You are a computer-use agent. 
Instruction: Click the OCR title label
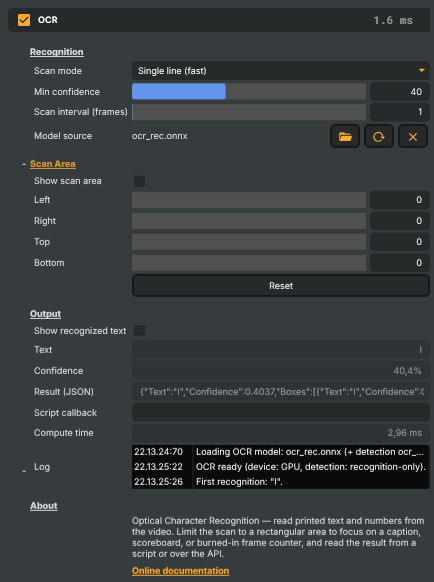coord(48,20)
